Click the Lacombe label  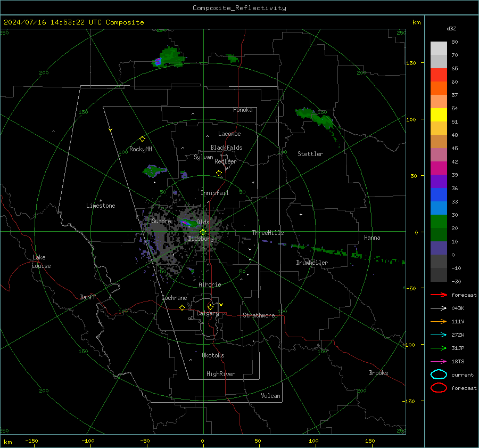coord(229,134)
